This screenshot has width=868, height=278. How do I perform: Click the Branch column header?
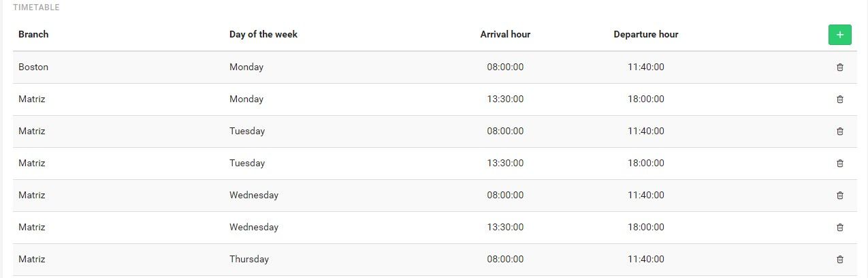[33, 34]
